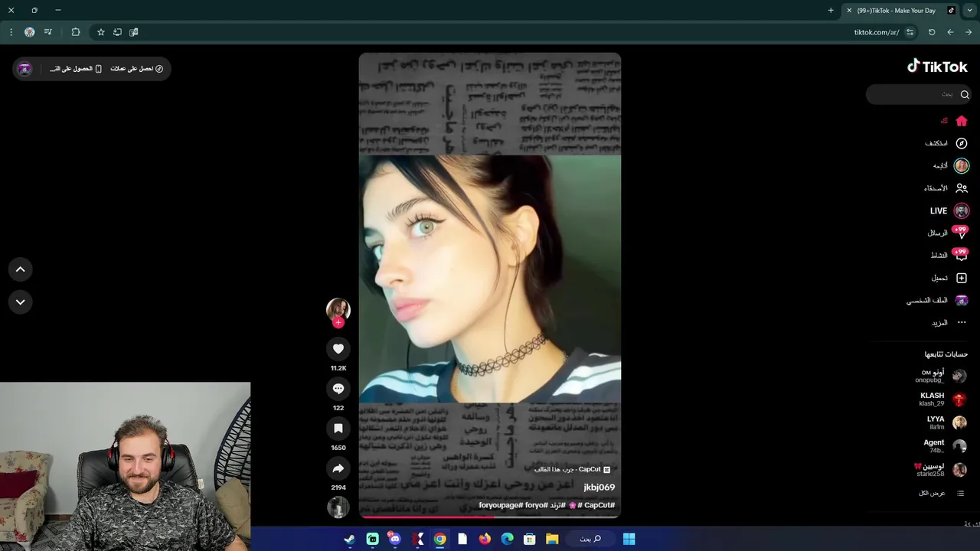Open followed account Agent
Viewport: 980px width, 551px height.
point(945,446)
